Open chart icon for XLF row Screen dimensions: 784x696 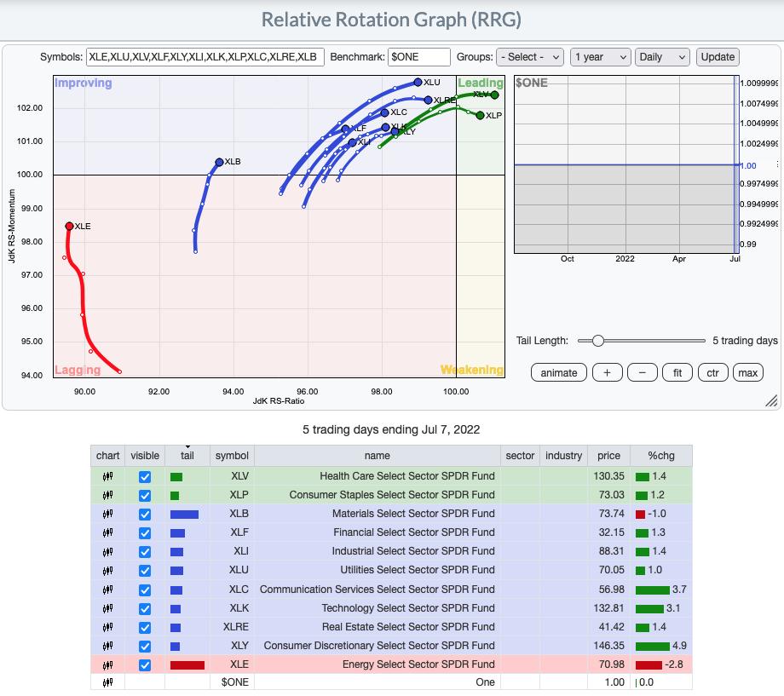(107, 532)
